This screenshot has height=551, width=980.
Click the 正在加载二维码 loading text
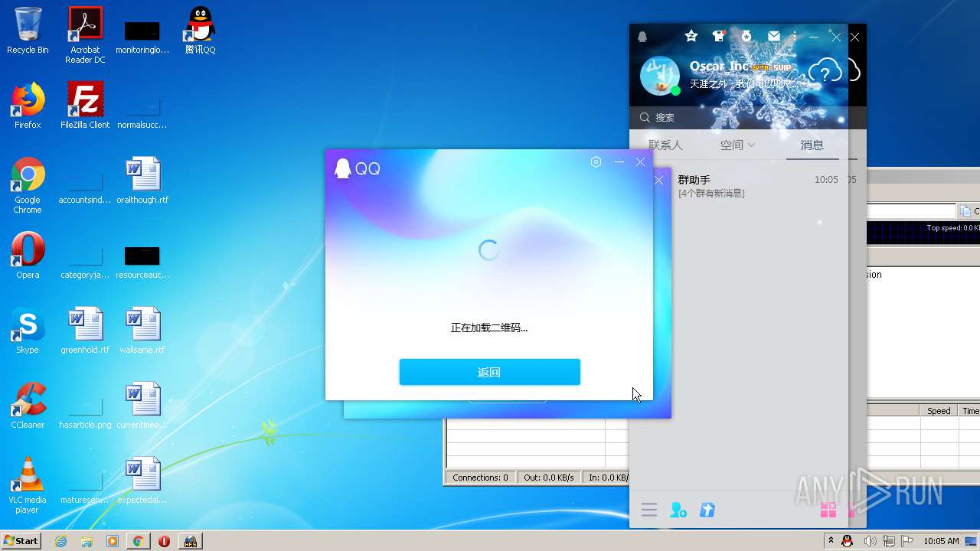point(489,328)
